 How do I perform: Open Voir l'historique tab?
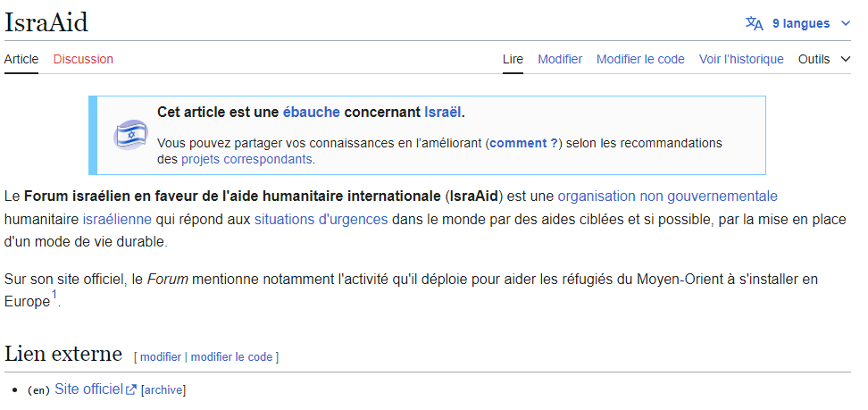click(x=741, y=59)
